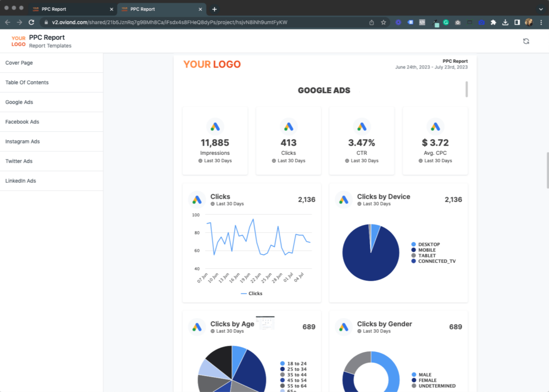The height and width of the screenshot is (392, 549).
Task: Click globe icon under Impressions
Action: 201,161
